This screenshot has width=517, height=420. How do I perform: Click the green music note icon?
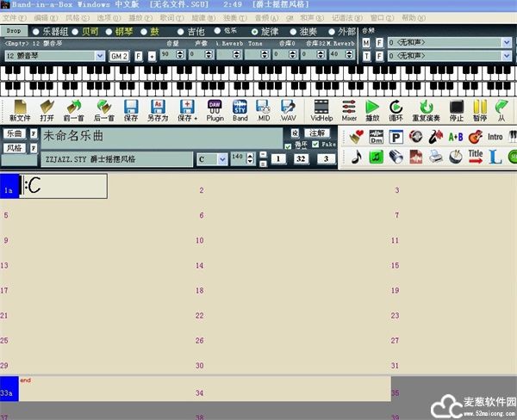(x=377, y=157)
